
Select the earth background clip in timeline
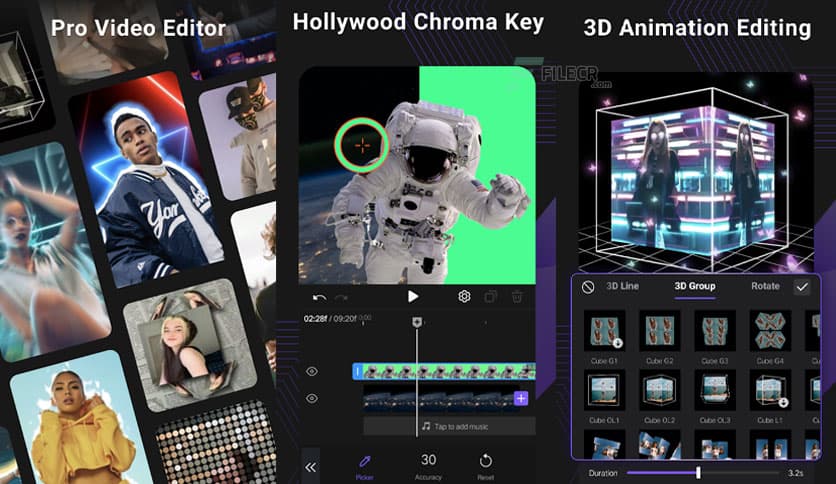[439, 398]
